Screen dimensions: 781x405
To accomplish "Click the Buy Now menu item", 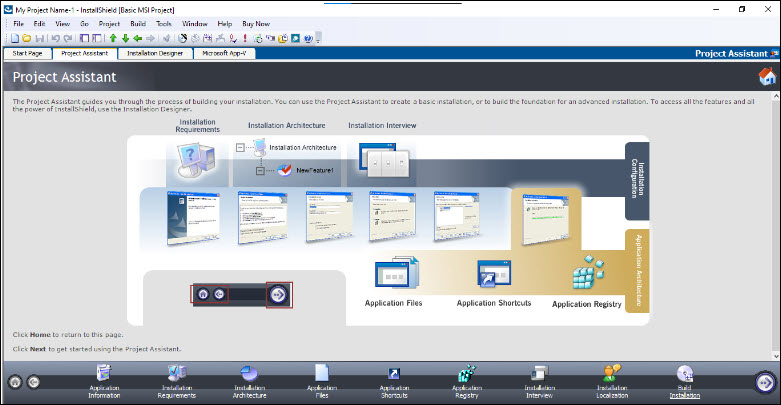I will pos(256,23).
